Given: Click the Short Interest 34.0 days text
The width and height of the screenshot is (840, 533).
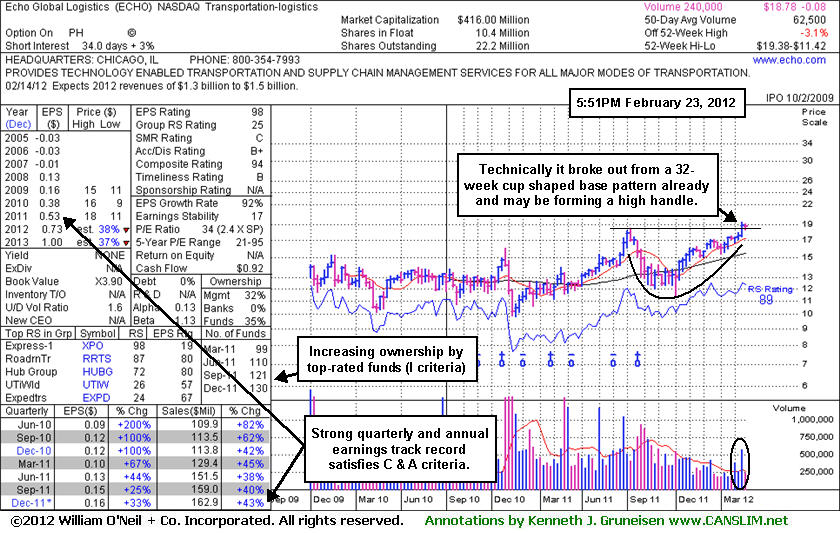Looking at the screenshot, I should tap(79, 46).
